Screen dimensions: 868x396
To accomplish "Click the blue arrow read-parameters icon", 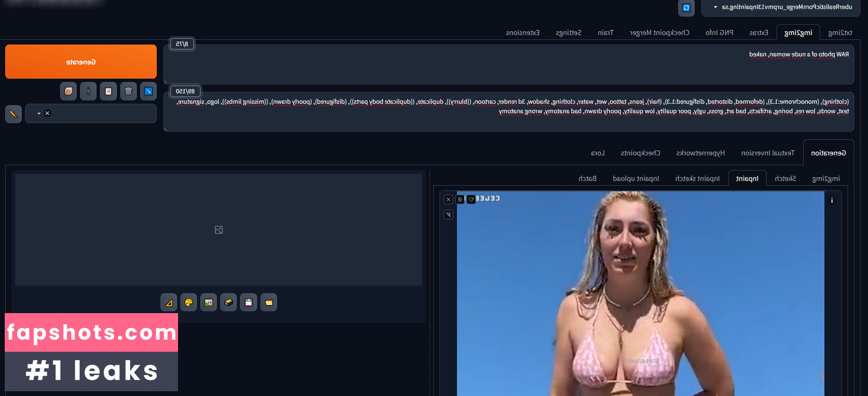I will 148,91.
